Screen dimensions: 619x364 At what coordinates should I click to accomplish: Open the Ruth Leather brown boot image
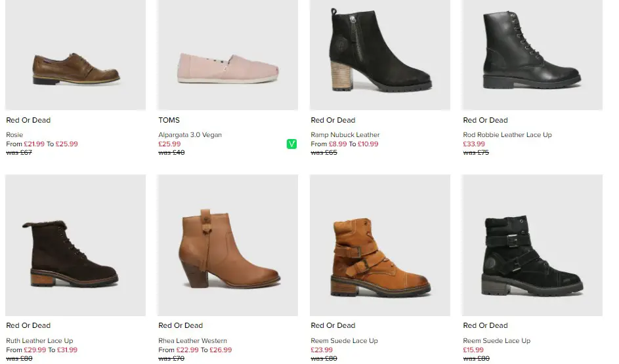click(75, 245)
